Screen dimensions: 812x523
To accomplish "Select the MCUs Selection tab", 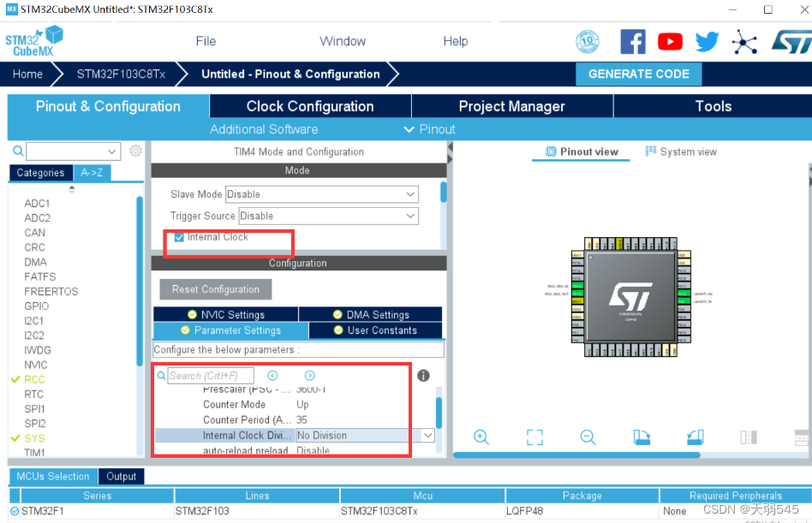I will click(53, 477).
